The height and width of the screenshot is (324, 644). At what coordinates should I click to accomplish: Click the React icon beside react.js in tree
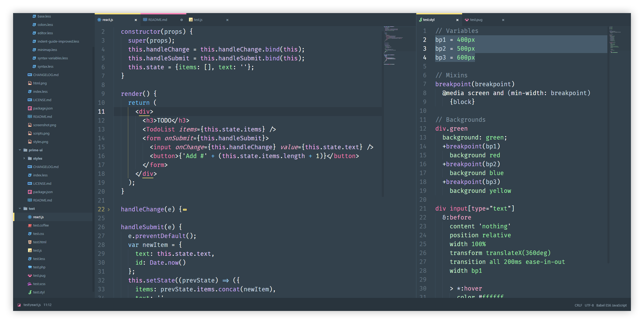pos(30,217)
